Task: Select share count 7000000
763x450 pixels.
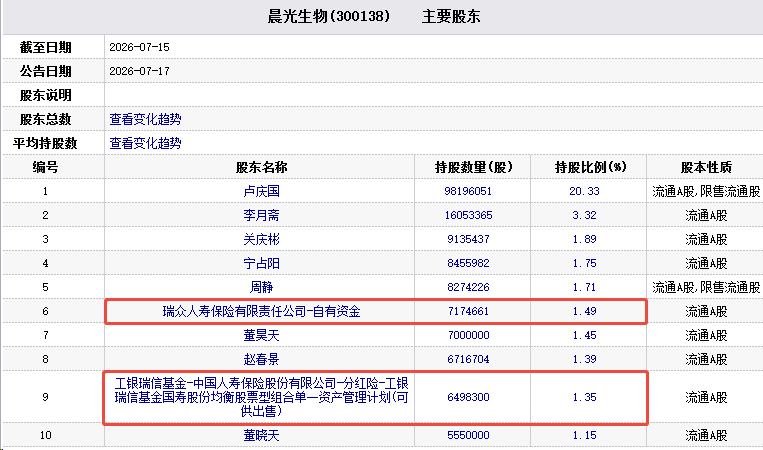Action: [468, 335]
